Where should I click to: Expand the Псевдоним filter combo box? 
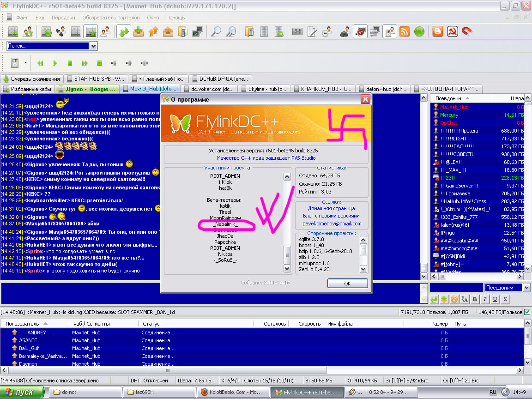(526, 288)
